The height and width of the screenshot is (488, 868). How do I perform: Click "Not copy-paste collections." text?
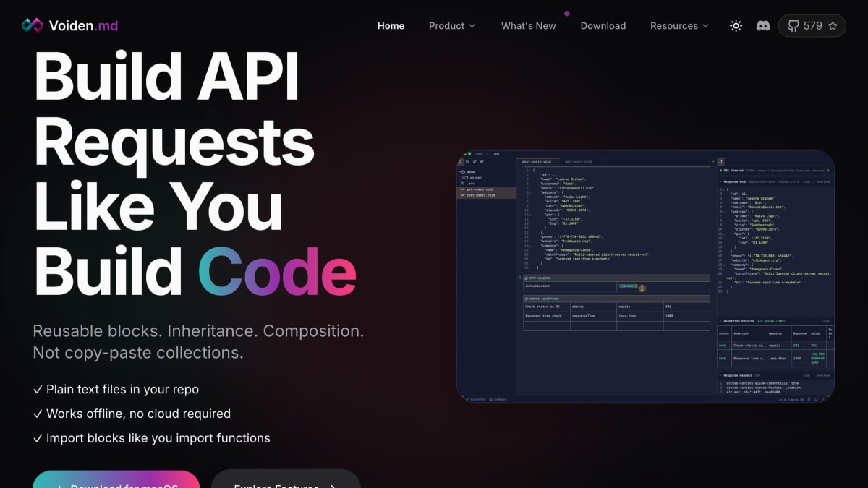click(x=138, y=353)
